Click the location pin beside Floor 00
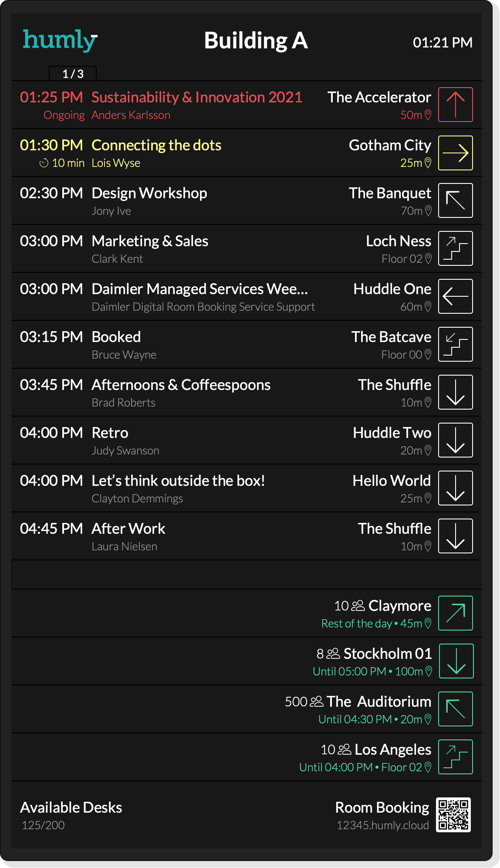 coord(428,355)
